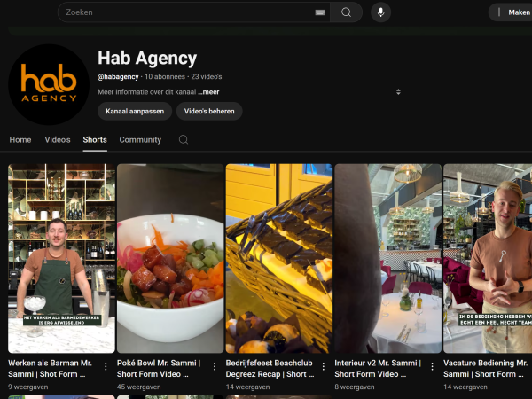The image size is (532, 399).
Task: Click the Video's beheren button
Action: pyautogui.click(x=209, y=111)
